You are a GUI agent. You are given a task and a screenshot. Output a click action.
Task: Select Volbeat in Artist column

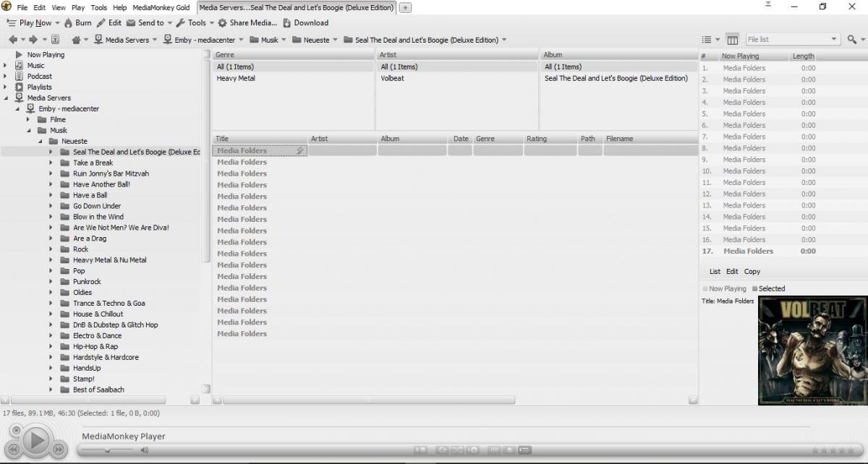392,78
